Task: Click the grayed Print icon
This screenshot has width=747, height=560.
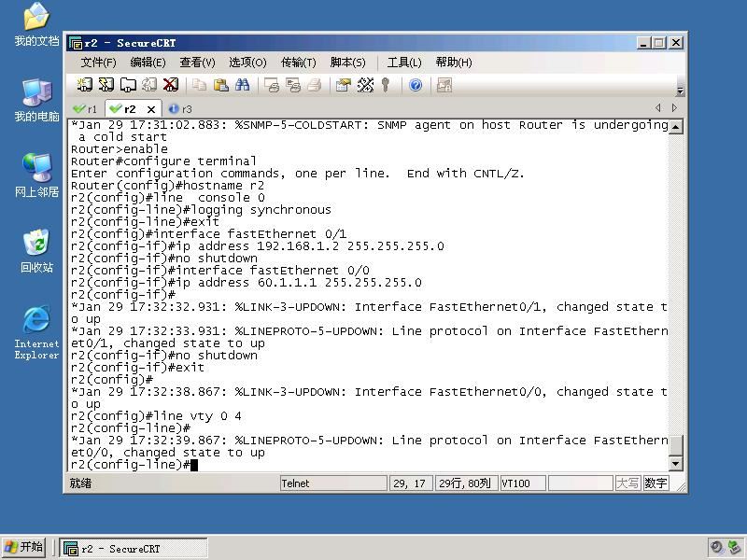Action: (x=315, y=85)
